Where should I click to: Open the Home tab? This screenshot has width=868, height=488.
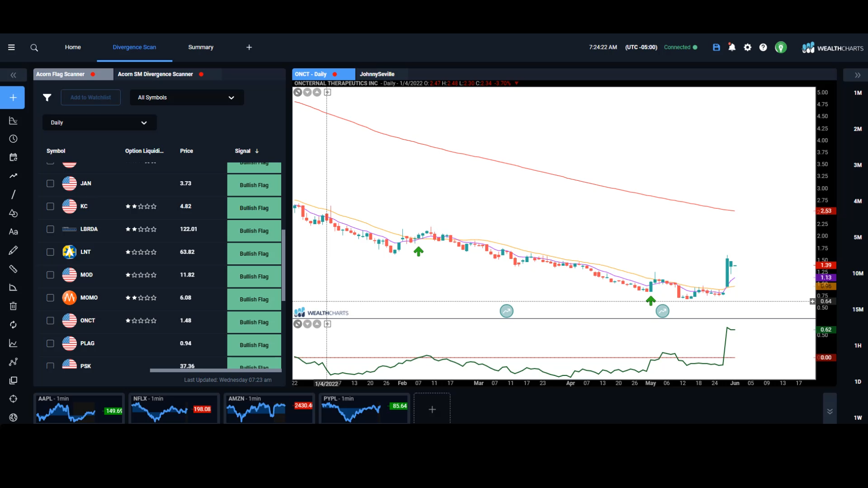[x=73, y=47]
